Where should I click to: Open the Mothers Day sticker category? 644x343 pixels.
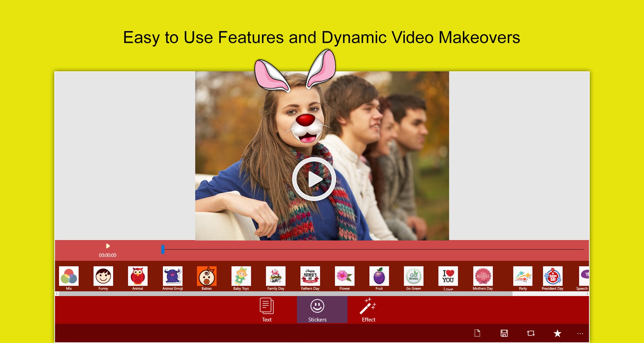click(483, 278)
